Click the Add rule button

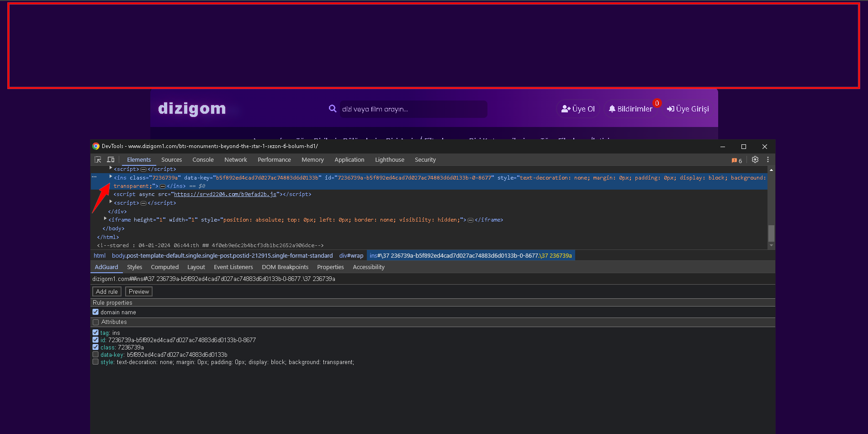click(x=106, y=291)
